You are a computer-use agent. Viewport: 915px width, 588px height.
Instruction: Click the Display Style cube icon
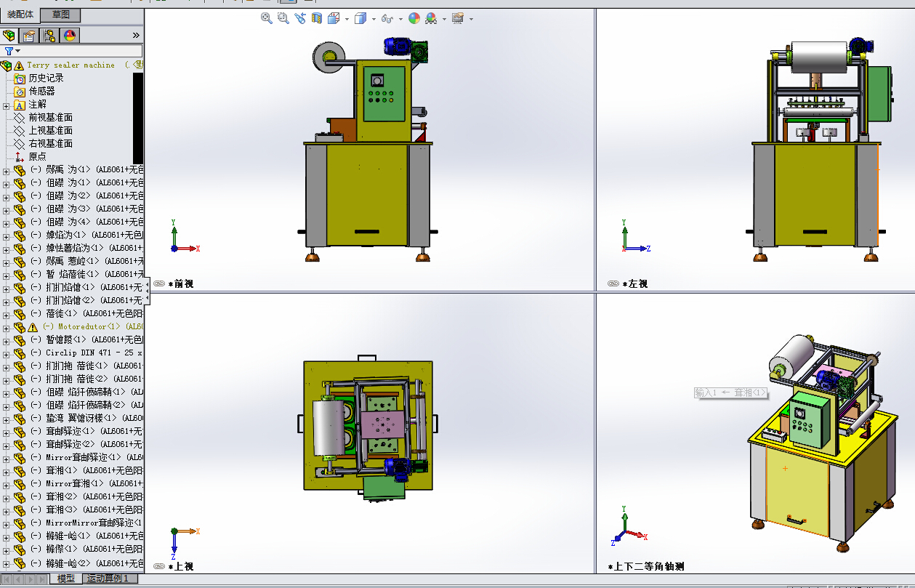(360, 18)
